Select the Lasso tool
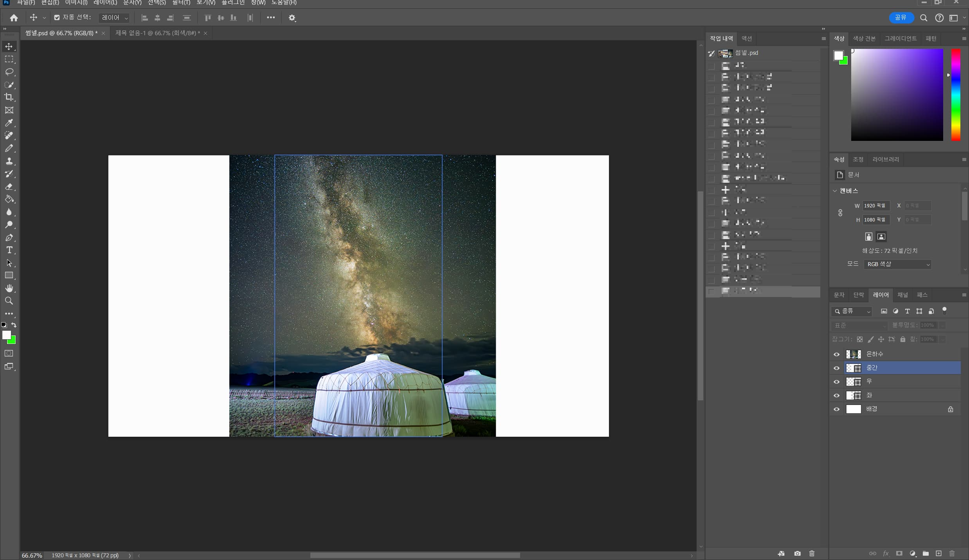The height and width of the screenshot is (560, 969). [x=9, y=72]
